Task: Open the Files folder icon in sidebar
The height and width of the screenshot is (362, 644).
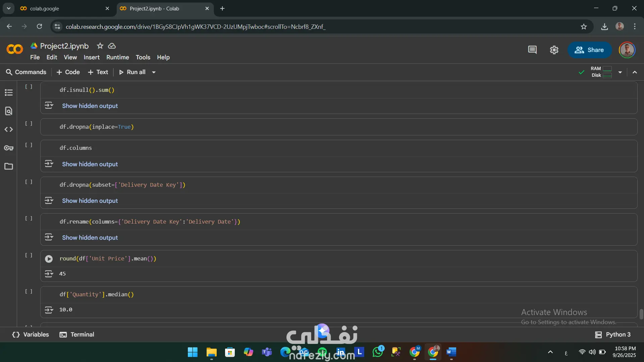Action: click(x=9, y=166)
